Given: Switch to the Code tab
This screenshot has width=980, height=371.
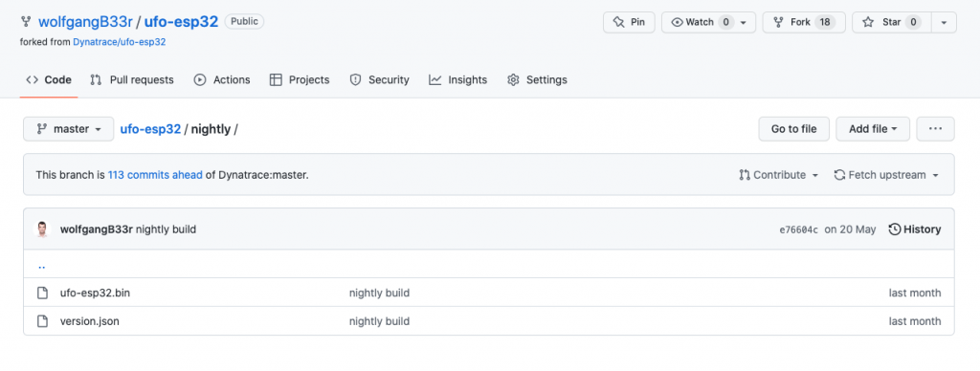Looking at the screenshot, I should [49, 80].
